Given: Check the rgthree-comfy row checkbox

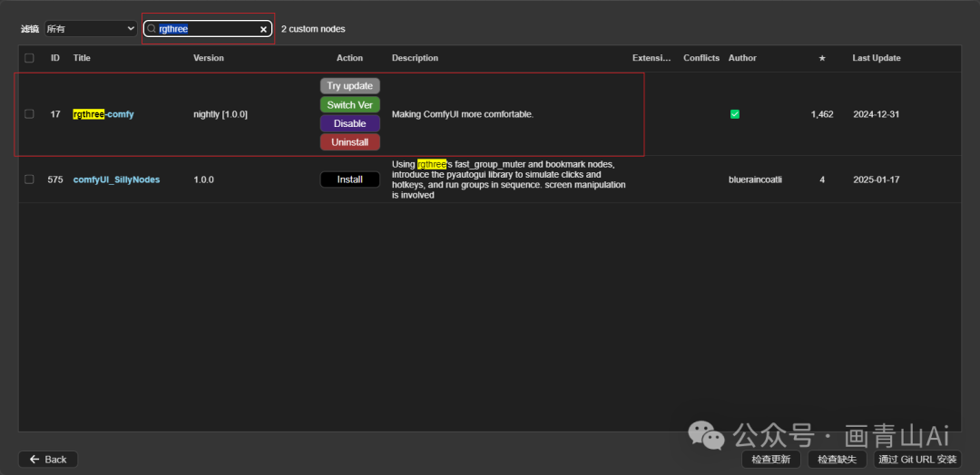Looking at the screenshot, I should [x=29, y=114].
